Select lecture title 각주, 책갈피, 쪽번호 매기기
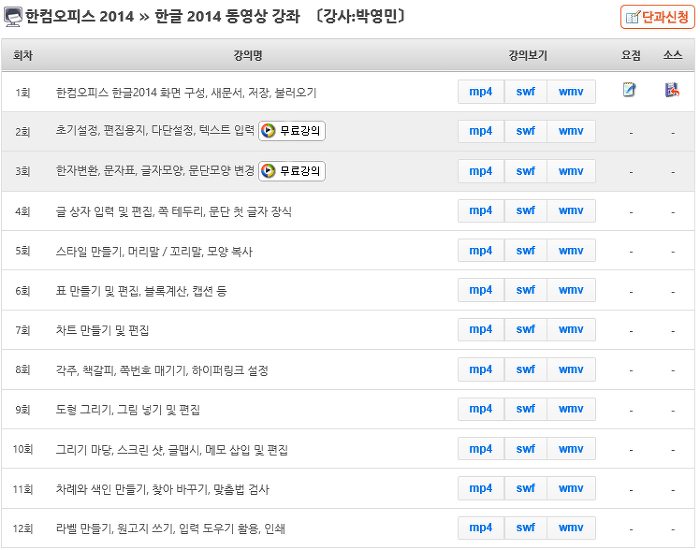 click(x=162, y=370)
